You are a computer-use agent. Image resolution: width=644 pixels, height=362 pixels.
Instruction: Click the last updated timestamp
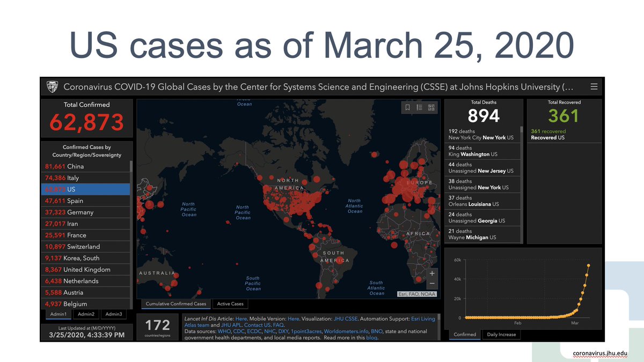[x=86, y=335]
